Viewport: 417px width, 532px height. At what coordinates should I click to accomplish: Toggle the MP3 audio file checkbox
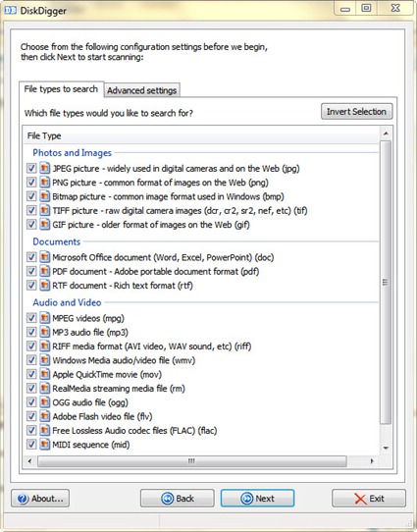tap(31, 332)
